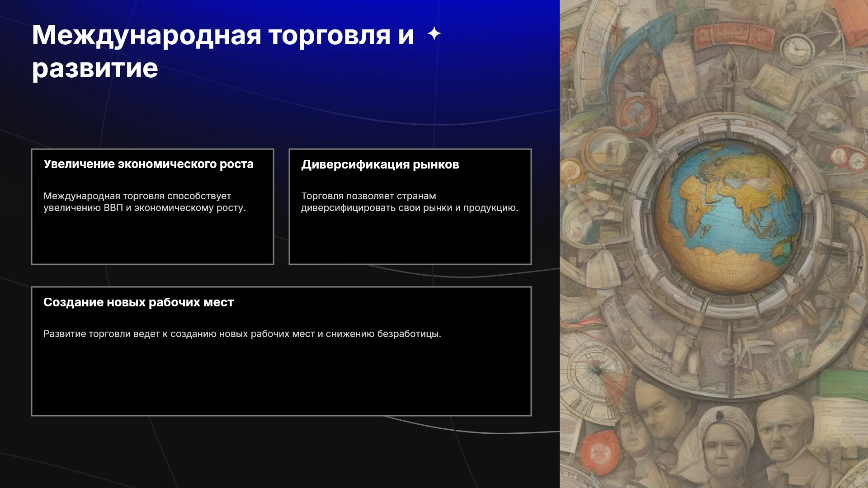Click the word развитие in the title

tap(95, 68)
